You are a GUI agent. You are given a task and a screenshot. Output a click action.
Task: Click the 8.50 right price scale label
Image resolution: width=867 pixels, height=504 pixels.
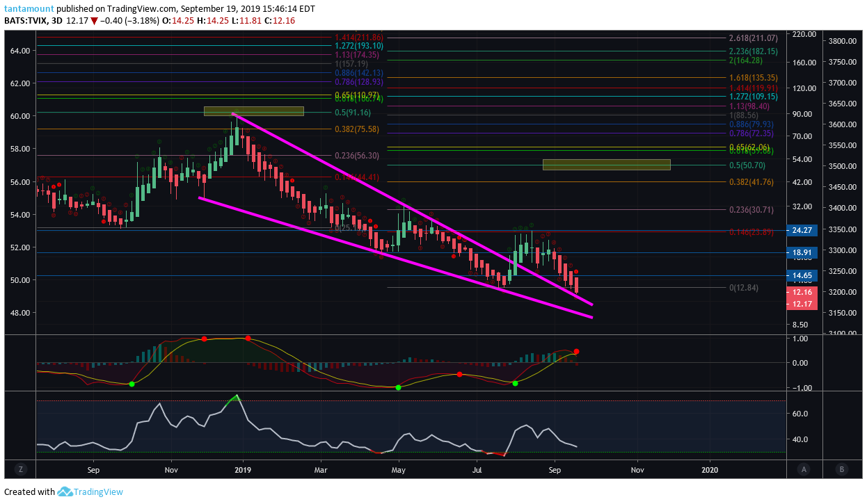pos(800,325)
